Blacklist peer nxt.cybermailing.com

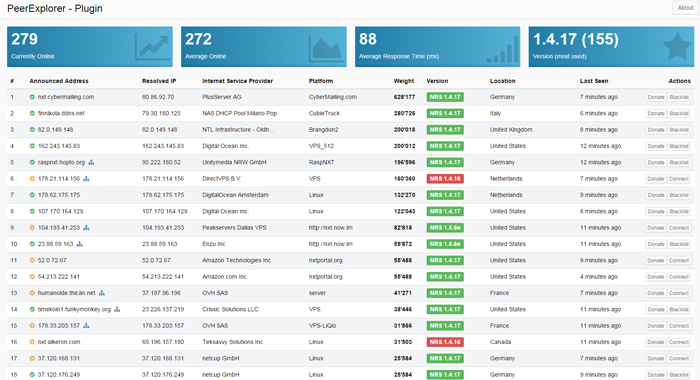pyautogui.click(x=679, y=97)
